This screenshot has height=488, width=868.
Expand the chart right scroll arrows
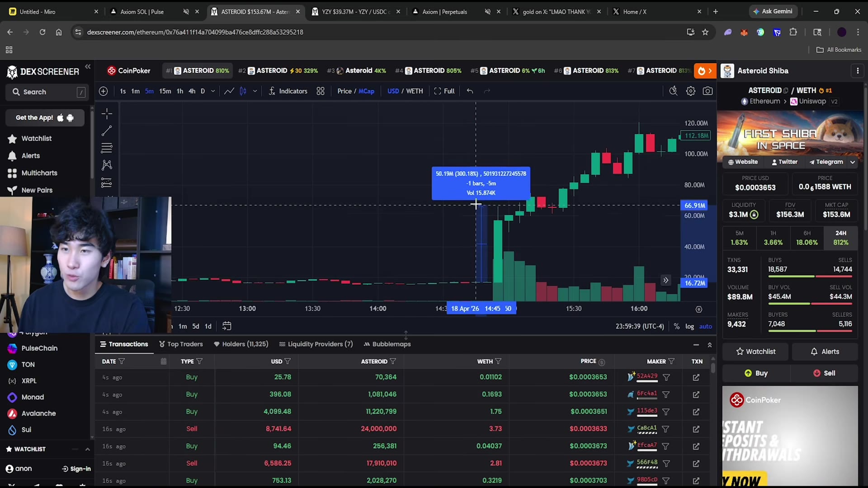tap(666, 280)
